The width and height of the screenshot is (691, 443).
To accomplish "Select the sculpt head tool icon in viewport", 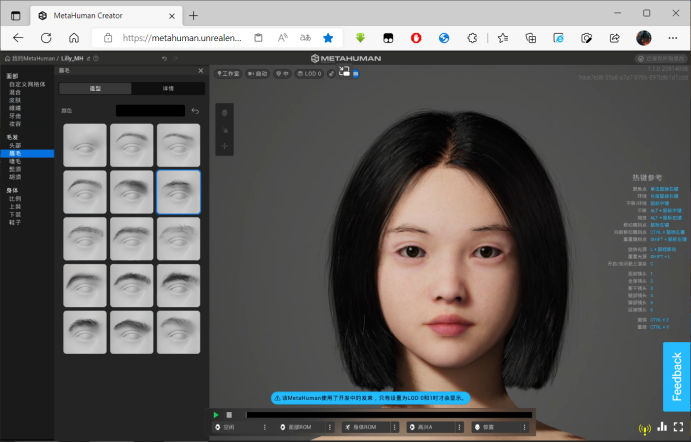I will click(224, 113).
